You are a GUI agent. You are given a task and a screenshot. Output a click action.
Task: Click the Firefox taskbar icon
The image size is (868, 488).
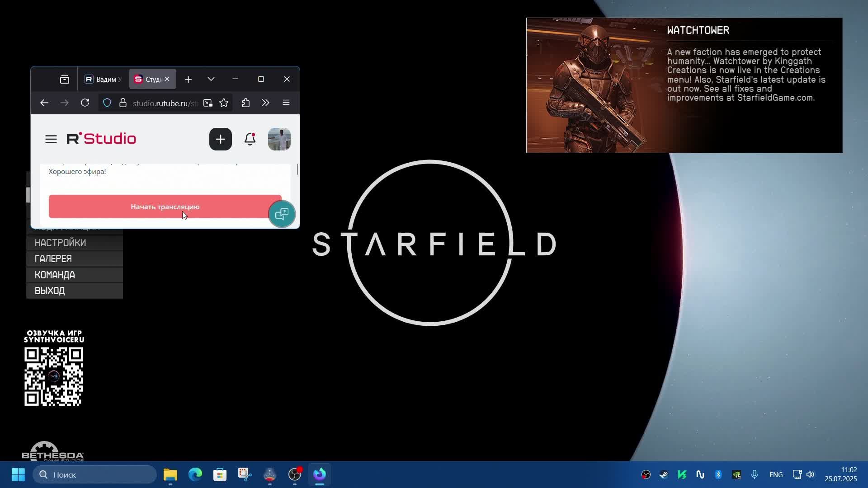point(320,474)
